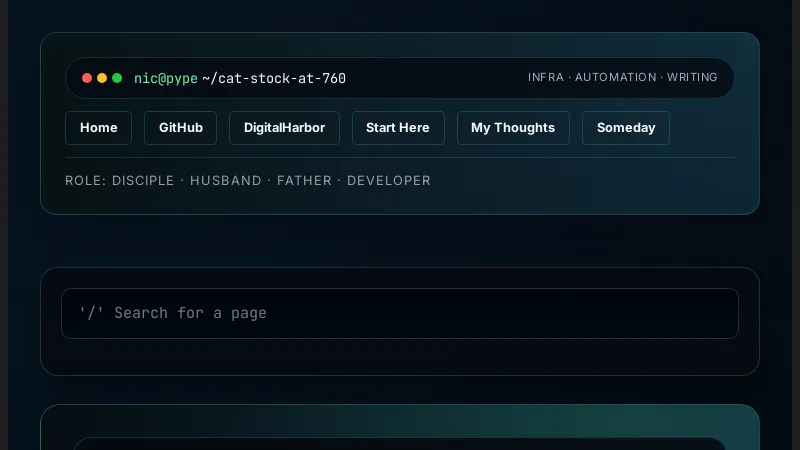
Task: Click the ~/cat-stock-at-760 path text
Action: 274,78
